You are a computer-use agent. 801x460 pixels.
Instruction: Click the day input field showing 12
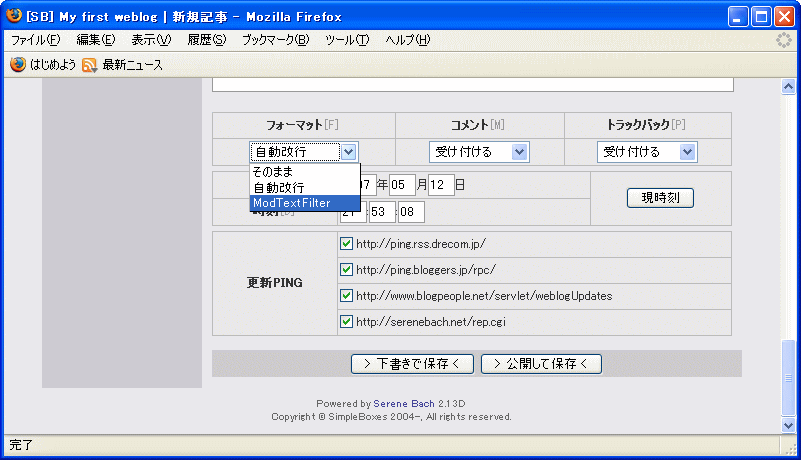click(x=441, y=185)
